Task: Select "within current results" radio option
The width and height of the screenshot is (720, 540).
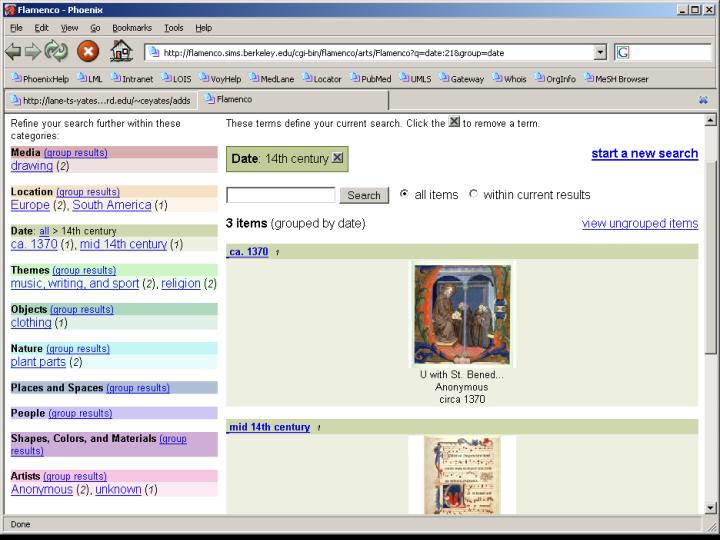Action: tap(473, 195)
